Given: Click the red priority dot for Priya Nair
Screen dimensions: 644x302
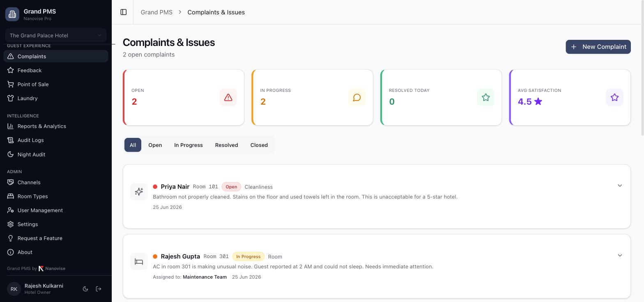Looking at the screenshot, I should click(155, 187).
